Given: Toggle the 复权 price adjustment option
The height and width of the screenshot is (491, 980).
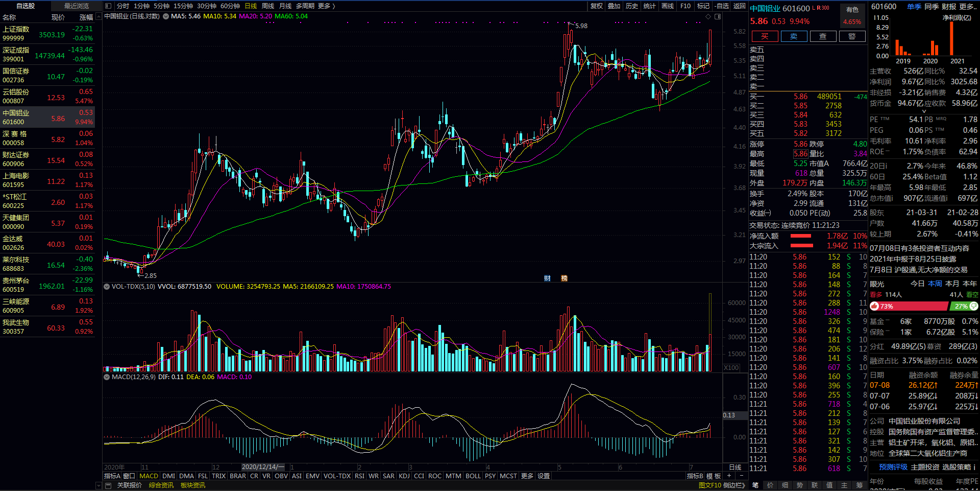Looking at the screenshot, I should click(596, 6).
